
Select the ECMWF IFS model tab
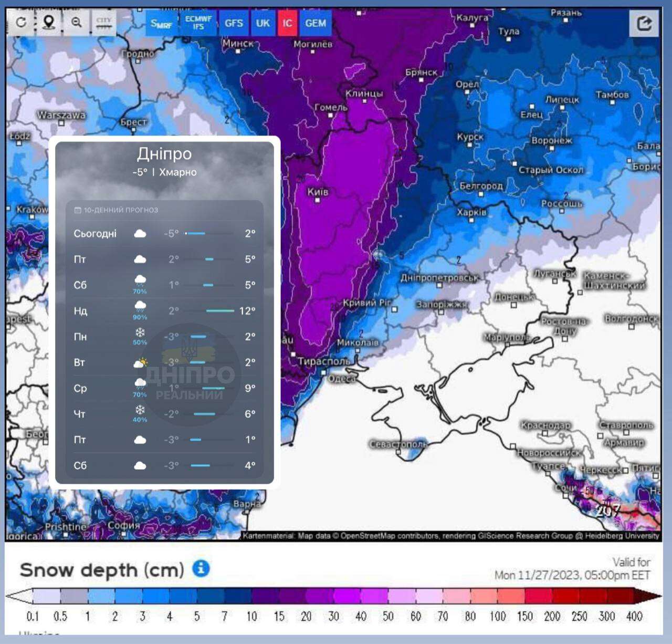coord(198,23)
